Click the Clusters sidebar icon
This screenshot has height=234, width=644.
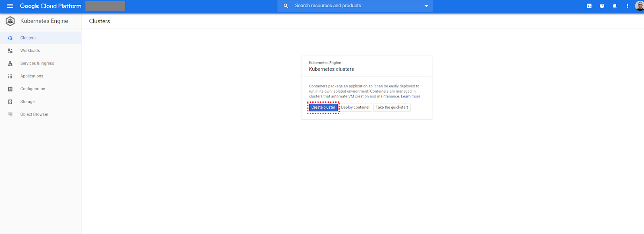point(10,38)
